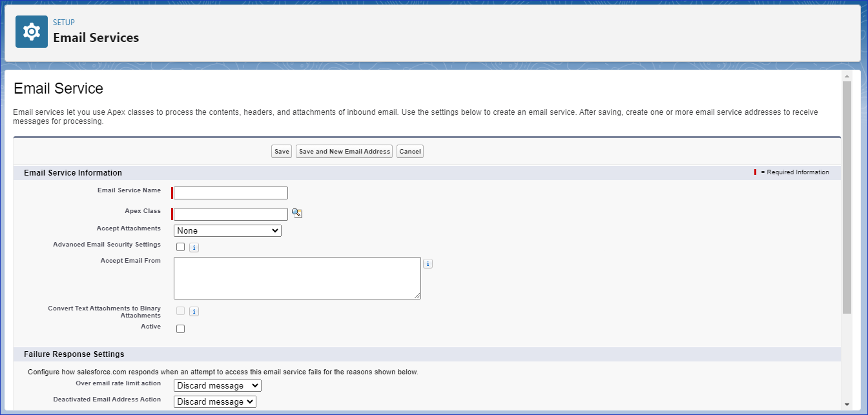Image resolution: width=868 pixels, height=415 pixels.
Task: Click the Accept Email From text area
Action: coord(297,278)
